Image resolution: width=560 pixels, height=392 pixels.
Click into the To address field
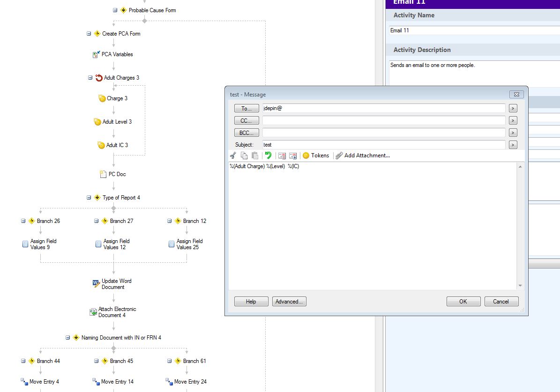[384, 108]
